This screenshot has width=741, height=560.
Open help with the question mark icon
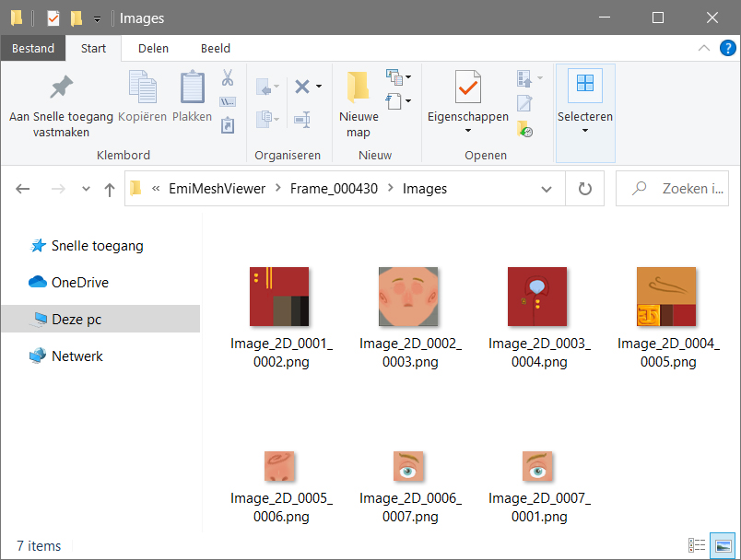pyautogui.click(x=728, y=48)
